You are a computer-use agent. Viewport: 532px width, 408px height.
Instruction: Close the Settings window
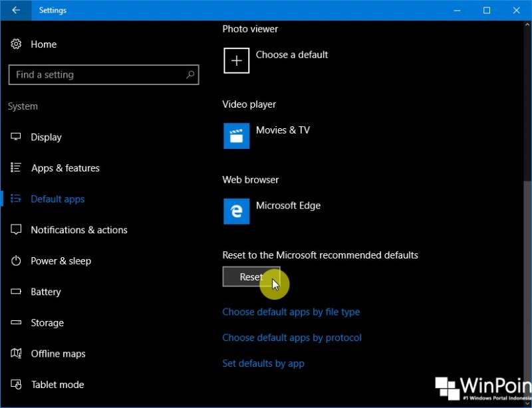[517, 11]
